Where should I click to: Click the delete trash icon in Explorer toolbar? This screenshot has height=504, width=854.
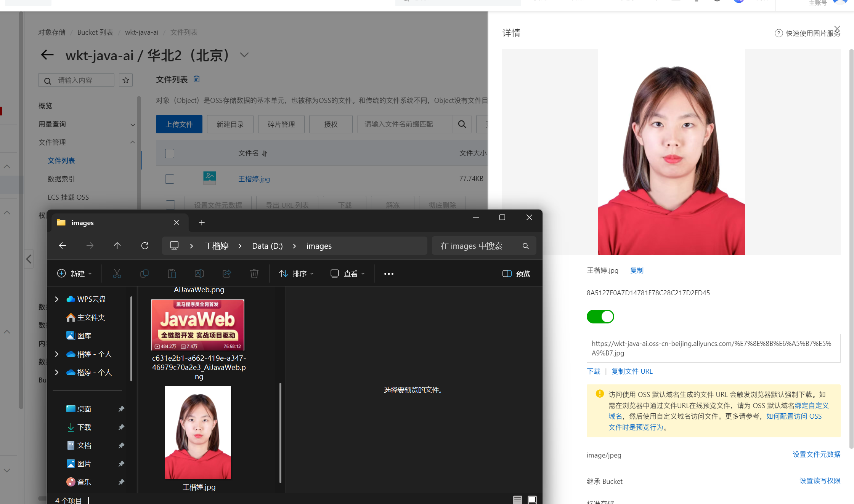pos(254,274)
